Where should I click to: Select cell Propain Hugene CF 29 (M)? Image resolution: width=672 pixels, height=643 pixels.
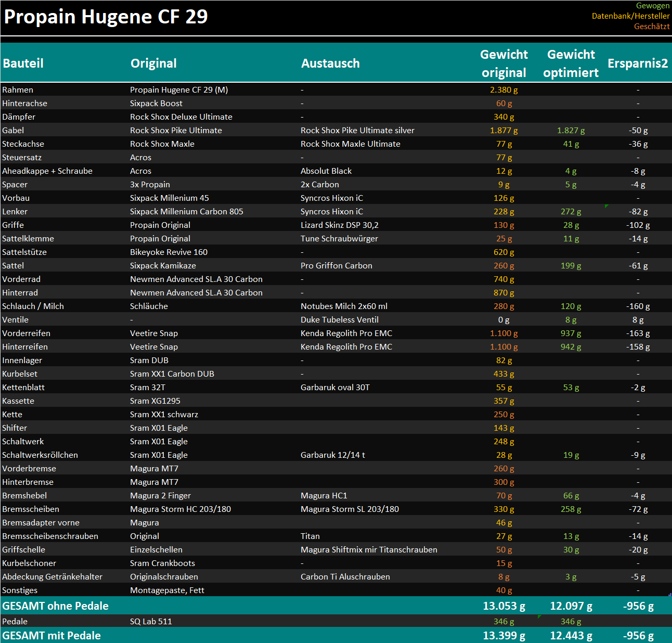click(x=179, y=90)
